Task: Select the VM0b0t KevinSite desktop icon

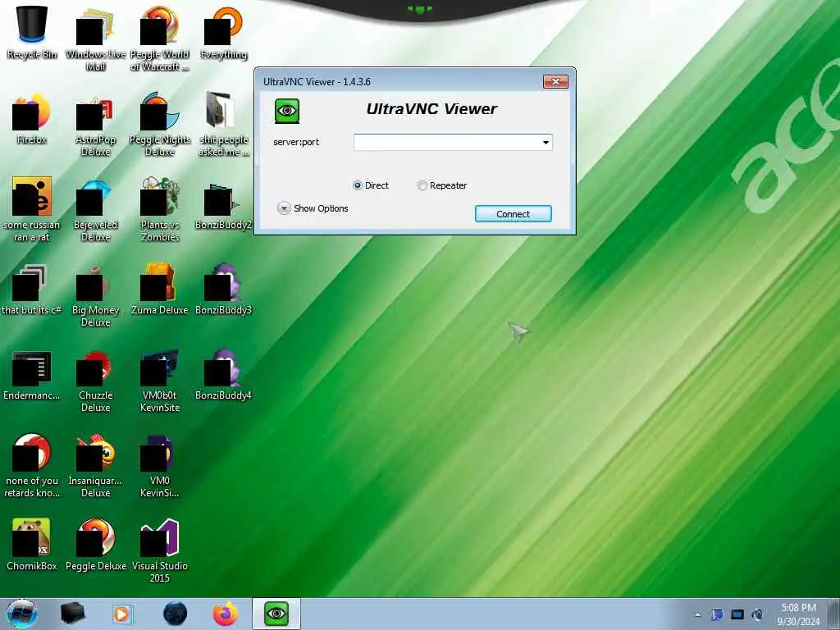Action: pyautogui.click(x=160, y=381)
